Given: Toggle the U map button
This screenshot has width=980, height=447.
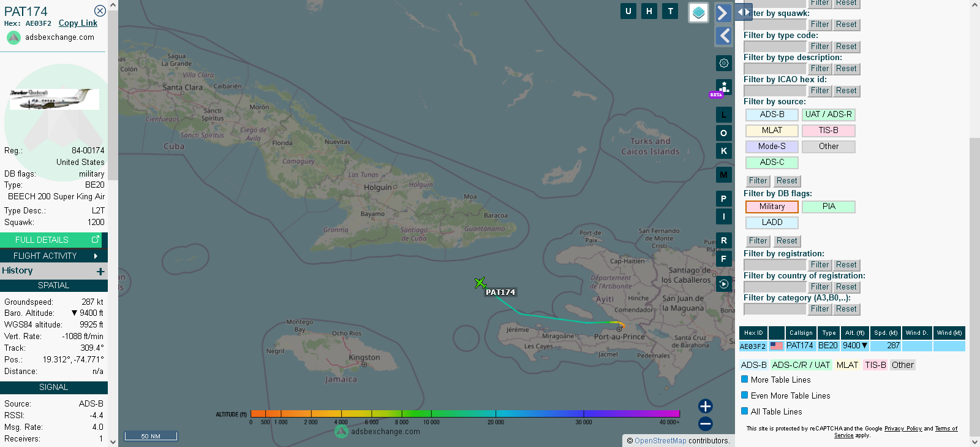Looking at the screenshot, I should pos(628,11).
